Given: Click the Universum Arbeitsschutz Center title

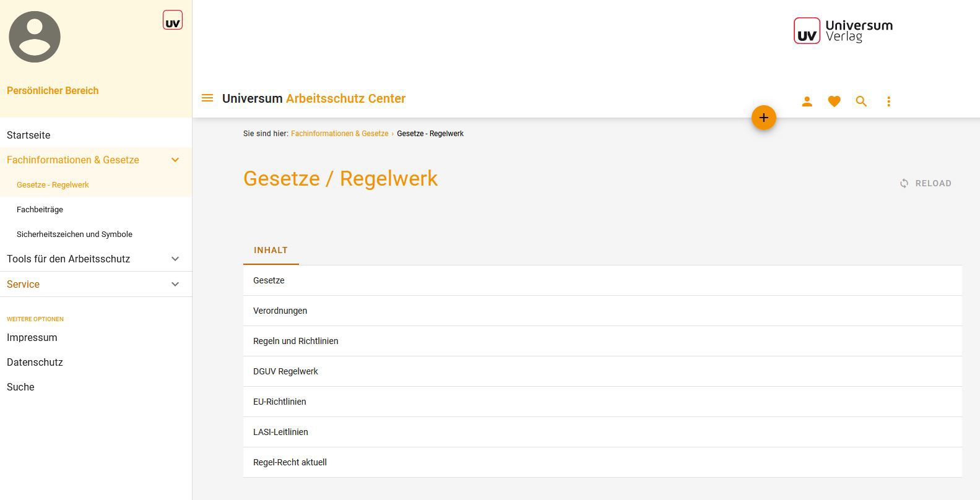Looking at the screenshot, I should (314, 98).
